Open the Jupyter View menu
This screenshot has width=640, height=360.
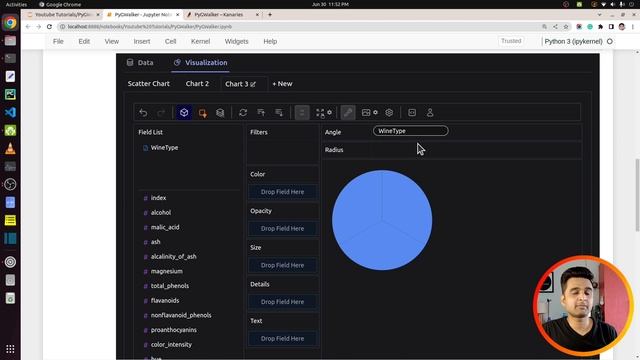[111, 41]
